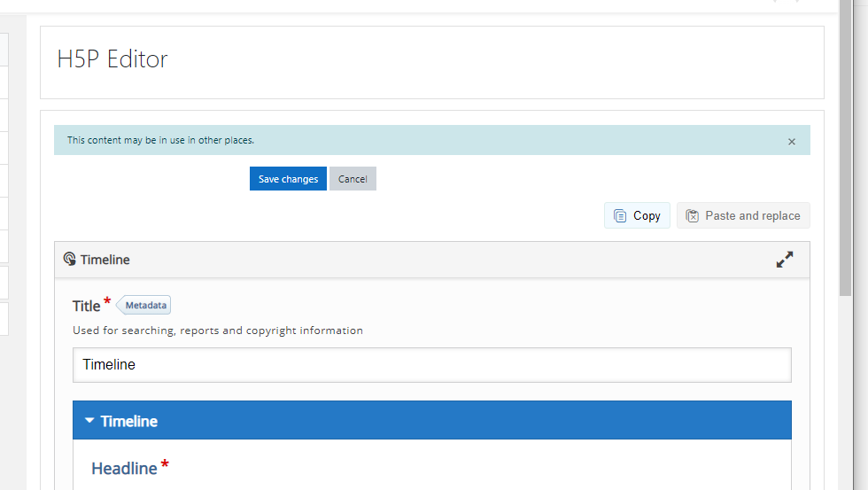The width and height of the screenshot is (868, 490).
Task: Focus the Title input field
Action: pos(432,365)
